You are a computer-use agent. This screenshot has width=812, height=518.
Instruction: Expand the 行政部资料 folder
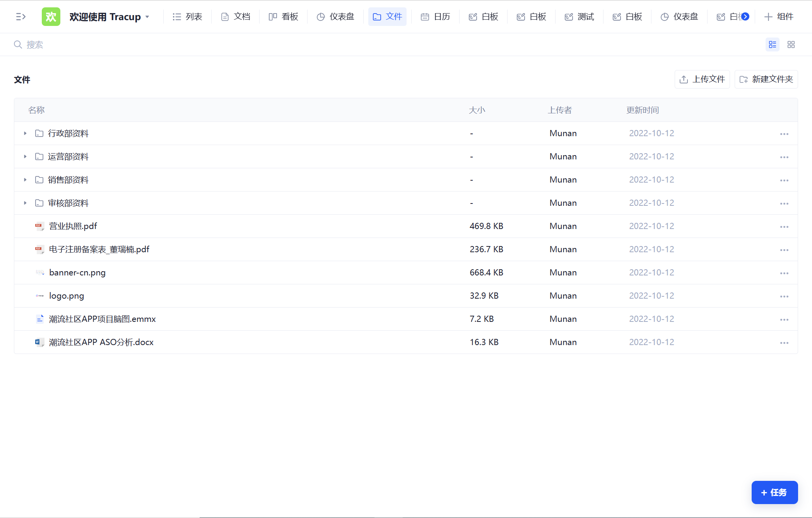click(25, 133)
